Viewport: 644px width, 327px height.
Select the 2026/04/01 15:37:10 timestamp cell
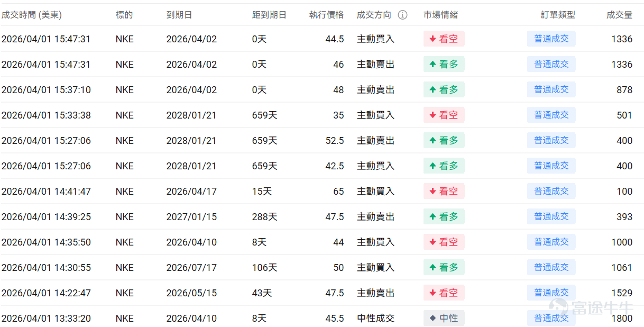click(x=46, y=90)
